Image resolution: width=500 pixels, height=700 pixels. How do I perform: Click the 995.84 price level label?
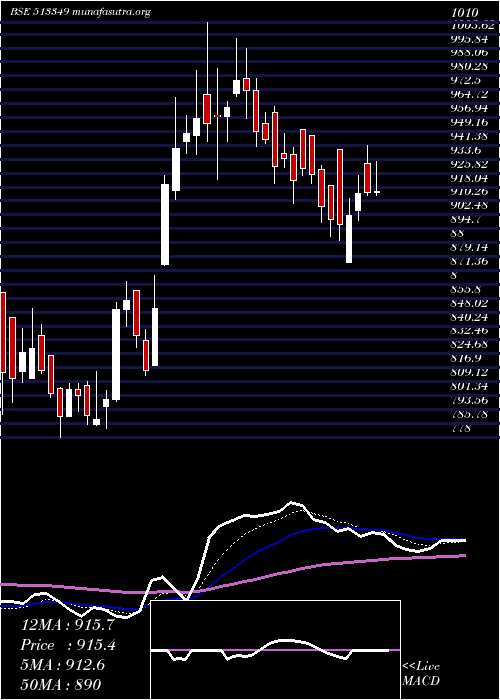[x=470, y=39]
